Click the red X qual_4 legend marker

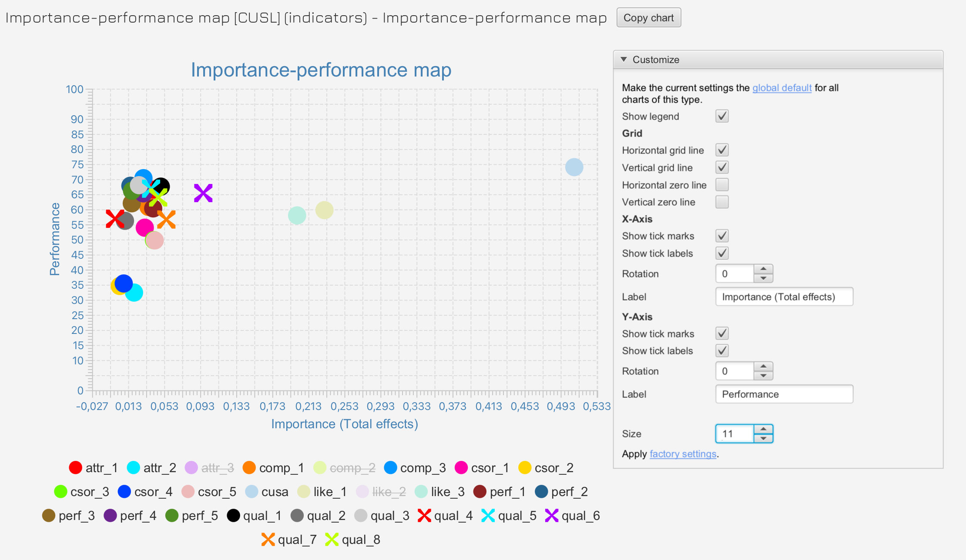click(x=424, y=516)
